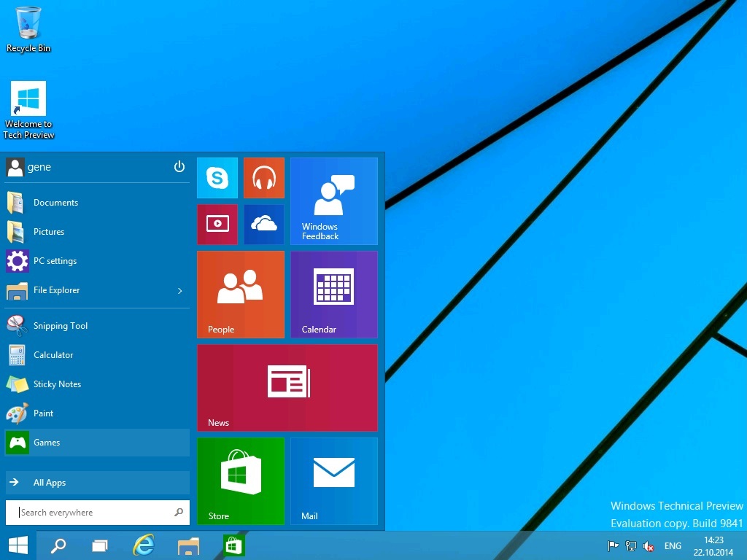The width and height of the screenshot is (747, 560).
Task: Select Snipping Tool from the Start menu
Action: coord(60,326)
